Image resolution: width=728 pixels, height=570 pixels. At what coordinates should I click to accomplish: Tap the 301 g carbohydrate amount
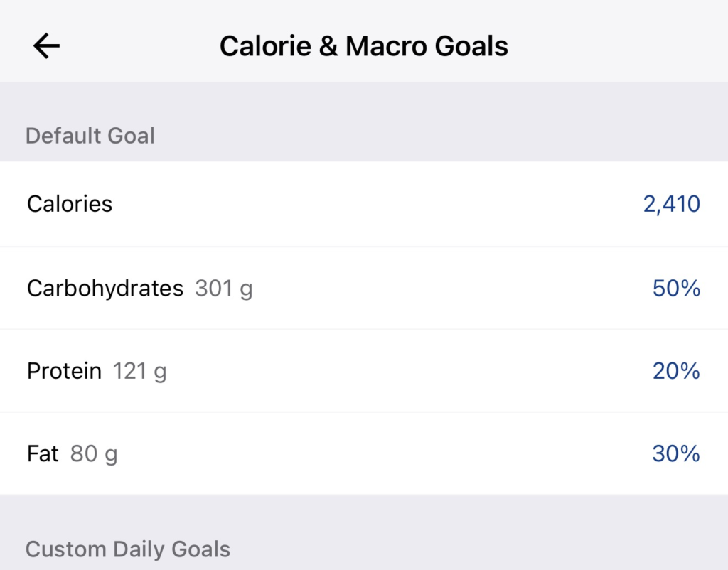(224, 289)
